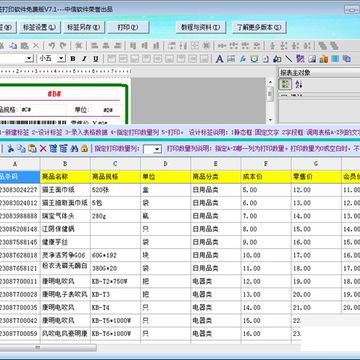Click the copy icon in the top design toolbar
Viewport: 360px width, 360px height.
pyautogui.click(x=13, y=46)
